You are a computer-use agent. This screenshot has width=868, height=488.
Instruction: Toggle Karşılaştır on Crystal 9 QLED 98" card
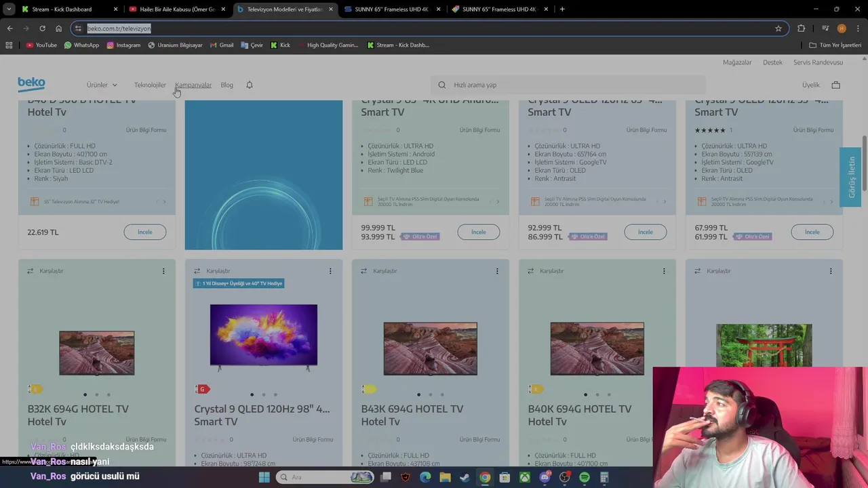[212, 271]
